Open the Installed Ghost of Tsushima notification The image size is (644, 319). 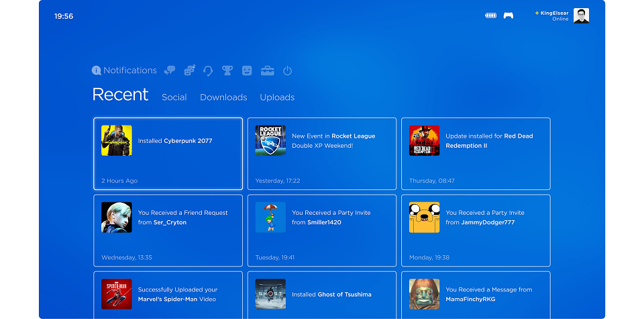pos(322,295)
